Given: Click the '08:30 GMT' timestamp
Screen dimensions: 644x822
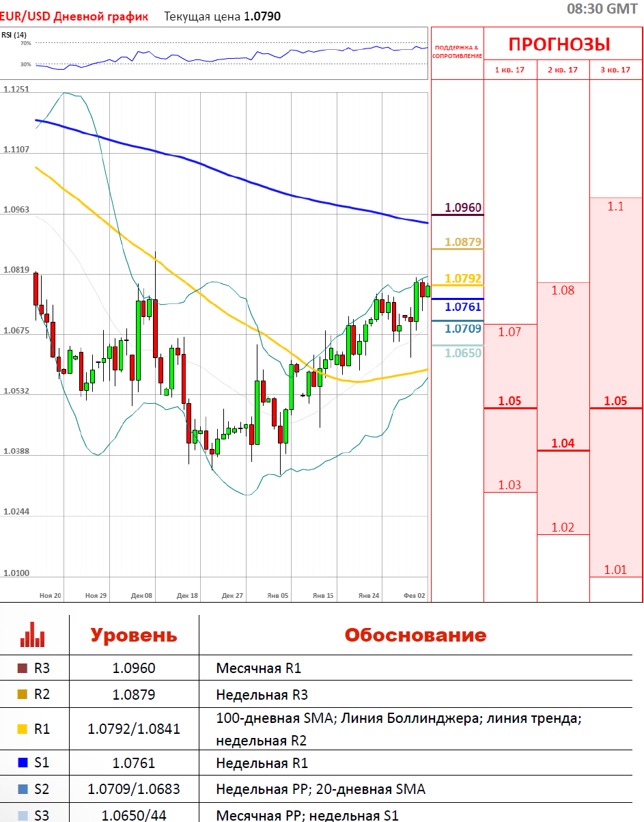Looking at the screenshot, I should click(x=604, y=9).
